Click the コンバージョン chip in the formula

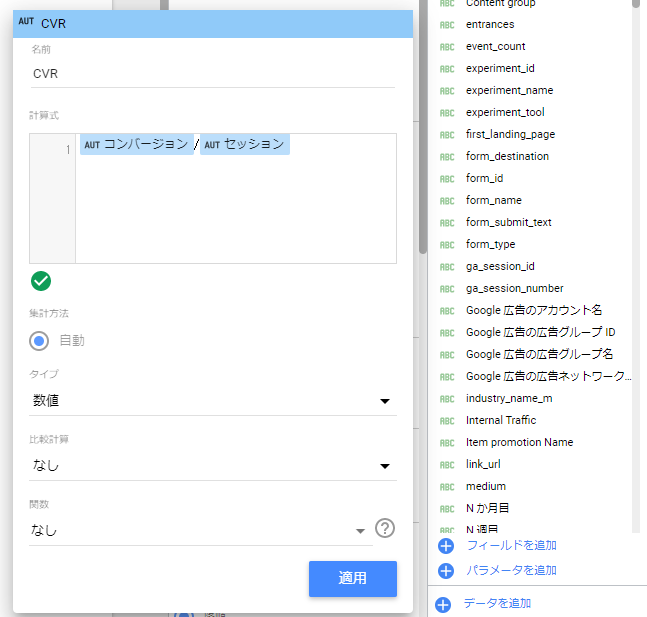[x=137, y=145]
